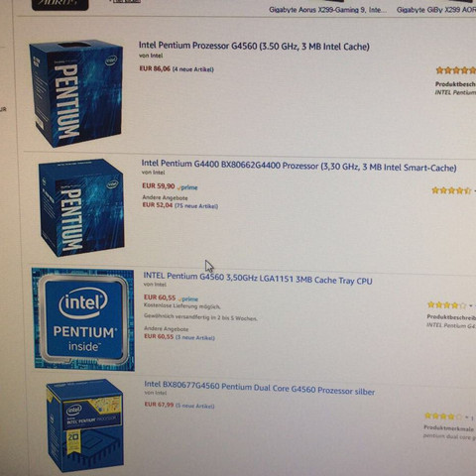Click the G4400 Pentium box product image

pyautogui.click(x=81, y=207)
